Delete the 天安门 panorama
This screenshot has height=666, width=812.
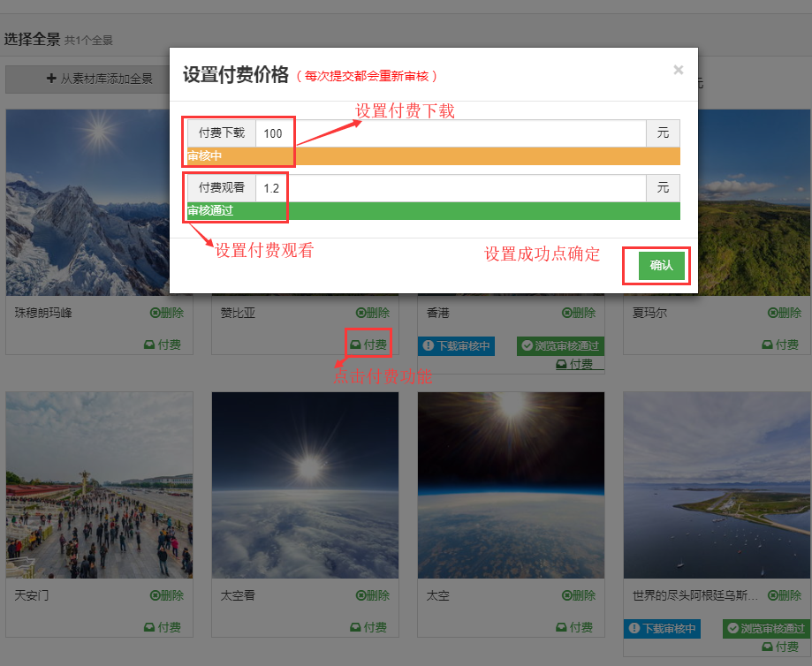167,595
